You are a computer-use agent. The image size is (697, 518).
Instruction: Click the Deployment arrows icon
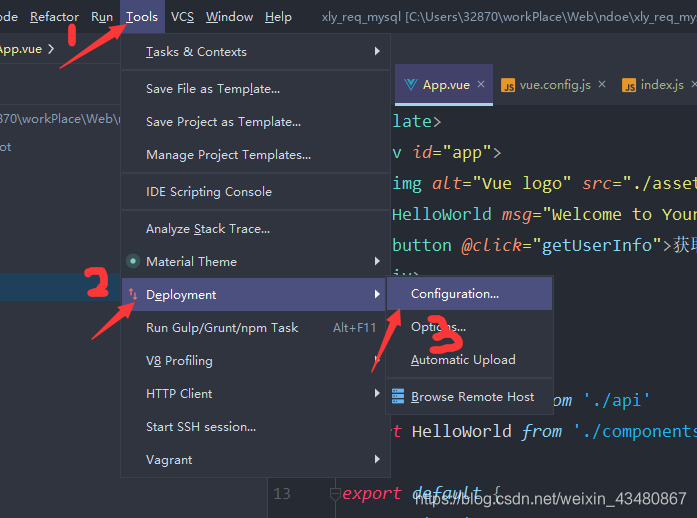[x=133, y=294]
